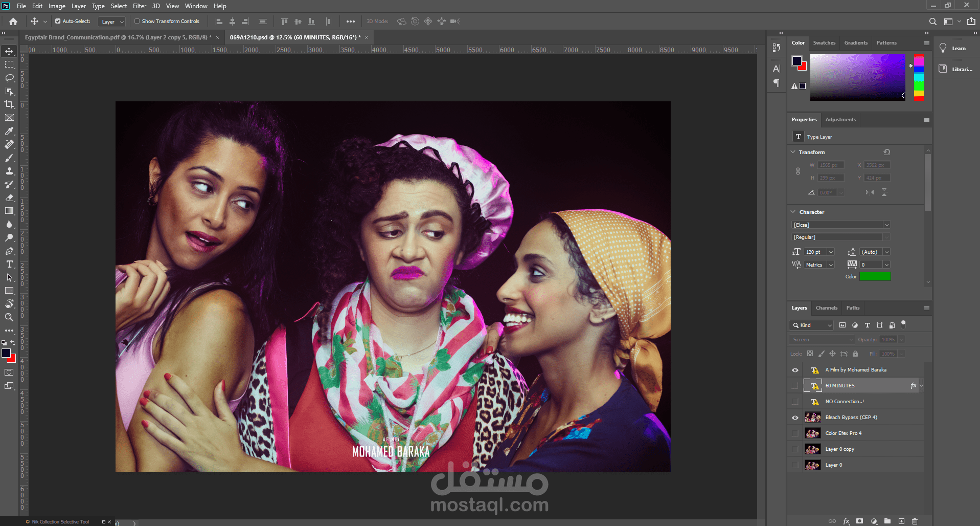
Task: Open the leading (Auto) dropdown
Action: coord(886,252)
